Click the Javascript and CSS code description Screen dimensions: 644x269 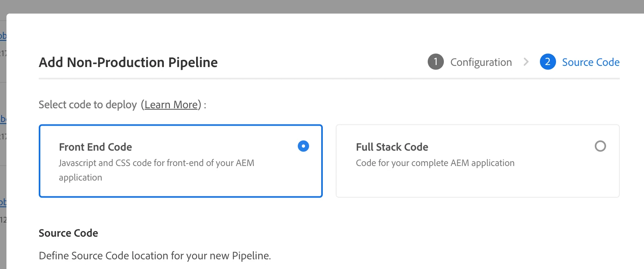(x=156, y=163)
